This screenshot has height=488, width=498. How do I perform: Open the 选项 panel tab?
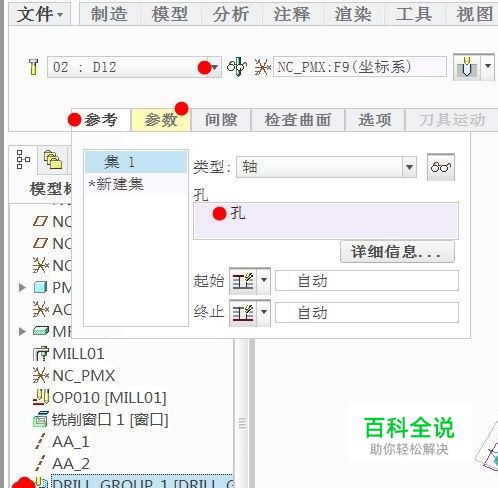tap(375, 120)
